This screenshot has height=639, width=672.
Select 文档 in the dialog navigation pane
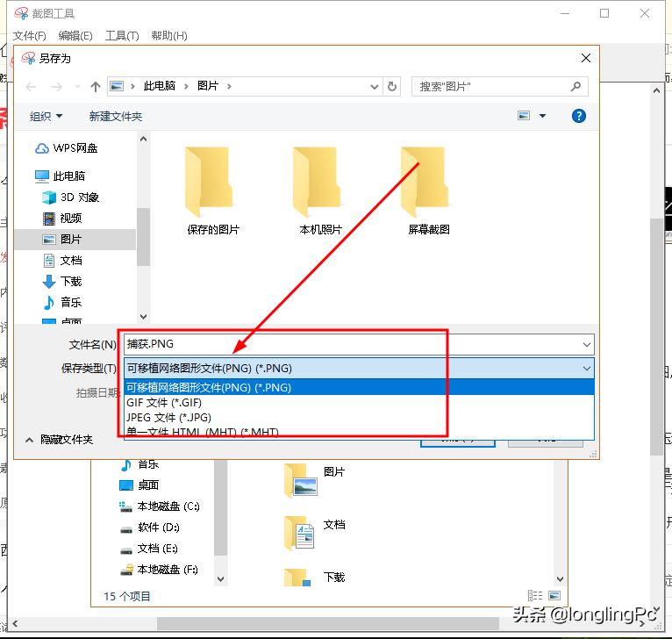[x=62, y=261]
